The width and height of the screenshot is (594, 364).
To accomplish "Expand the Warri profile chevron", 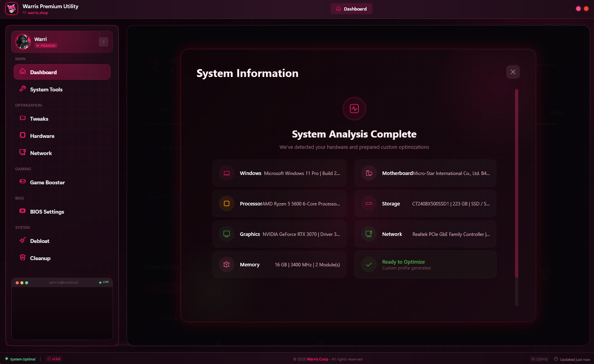I will (x=103, y=41).
